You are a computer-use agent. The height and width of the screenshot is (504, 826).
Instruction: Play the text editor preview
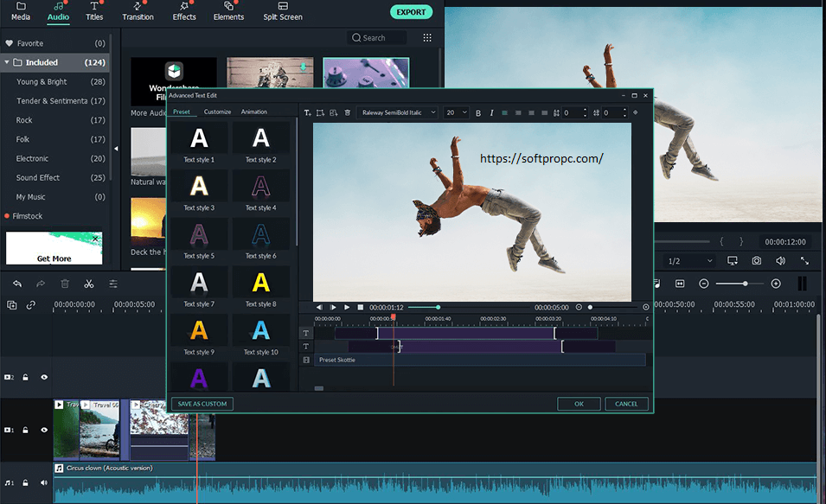pyautogui.click(x=347, y=307)
